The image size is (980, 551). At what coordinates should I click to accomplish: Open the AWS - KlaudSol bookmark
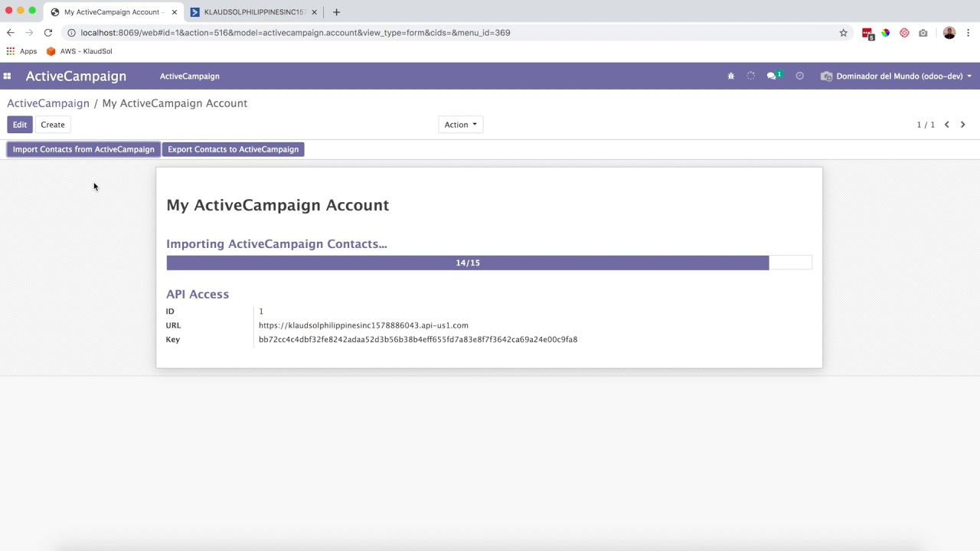click(x=79, y=51)
